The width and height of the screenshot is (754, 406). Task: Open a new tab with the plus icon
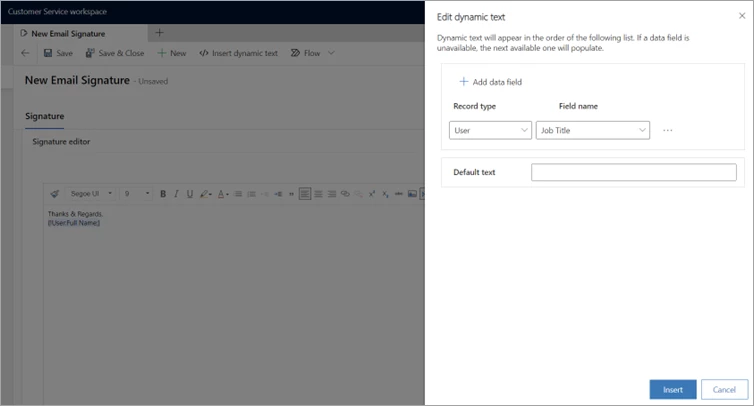click(x=159, y=33)
